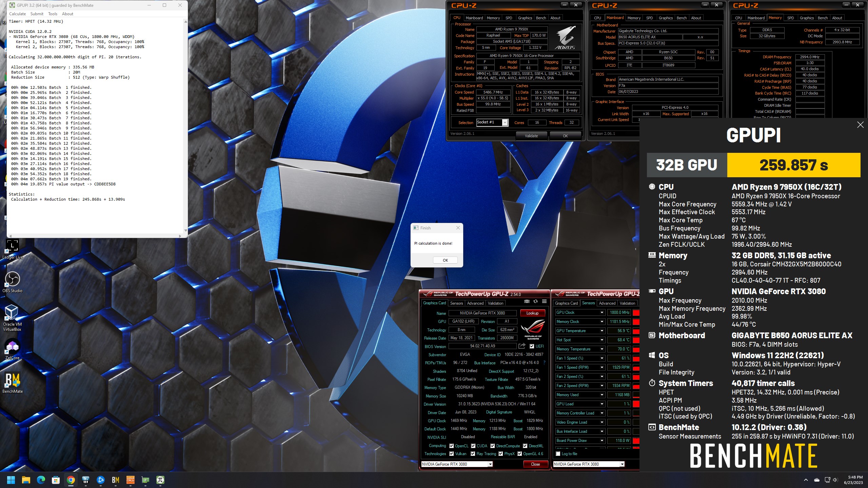Click BIOS Version field 94.02.71.40.A9
Image resolution: width=868 pixels, height=488 pixels.
[x=482, y=346]
